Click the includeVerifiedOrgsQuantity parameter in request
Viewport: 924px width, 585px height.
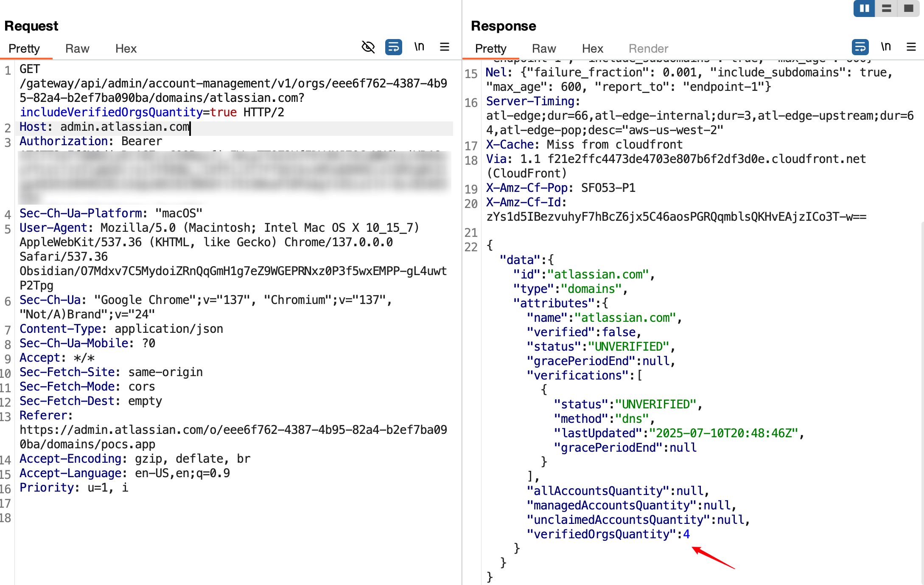[111, 112]
